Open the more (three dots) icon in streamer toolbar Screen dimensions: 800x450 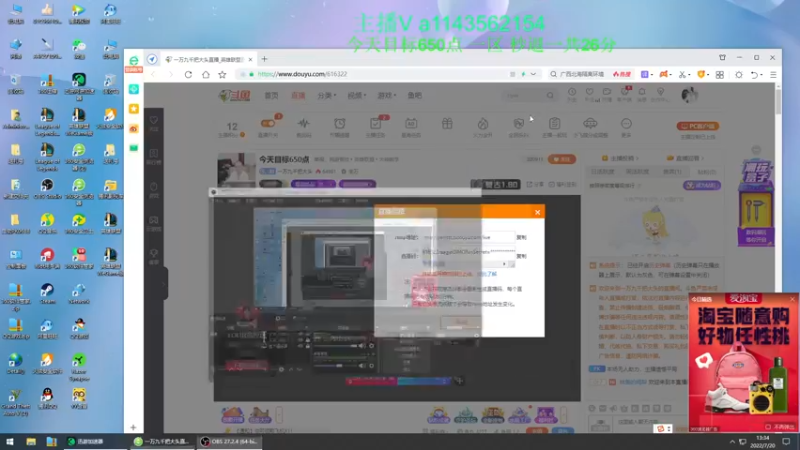[x=626, y=123]
